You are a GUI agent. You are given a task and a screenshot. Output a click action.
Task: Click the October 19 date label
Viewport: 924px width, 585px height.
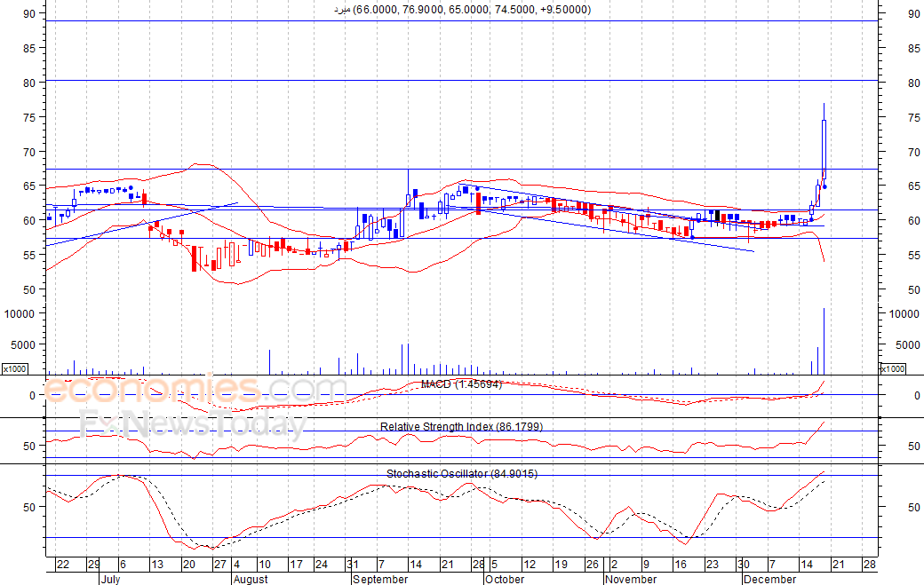[561, 565]
